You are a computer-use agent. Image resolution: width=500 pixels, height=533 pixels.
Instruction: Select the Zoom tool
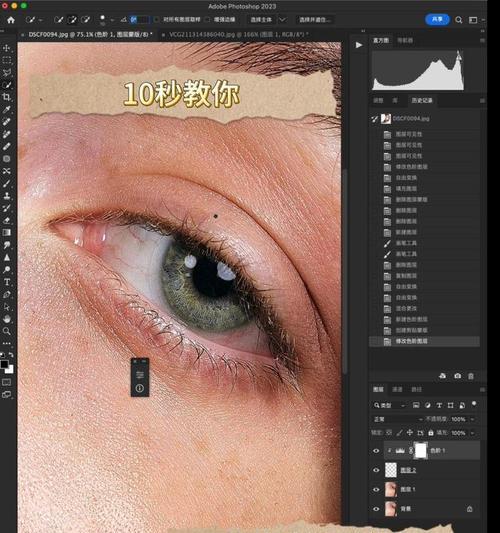point(6,331)
